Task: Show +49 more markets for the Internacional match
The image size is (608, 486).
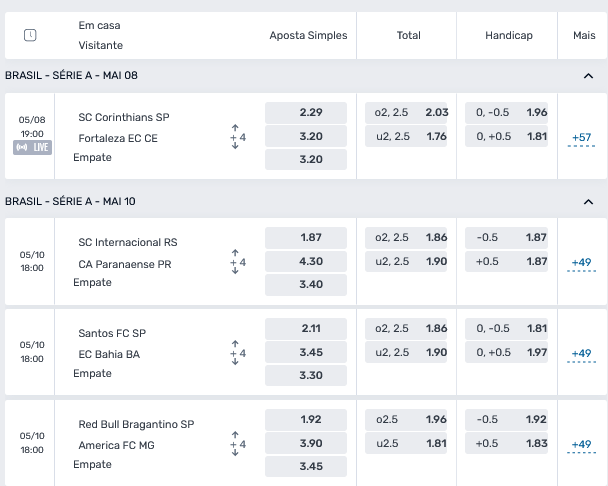Action: tap(581, 262)
